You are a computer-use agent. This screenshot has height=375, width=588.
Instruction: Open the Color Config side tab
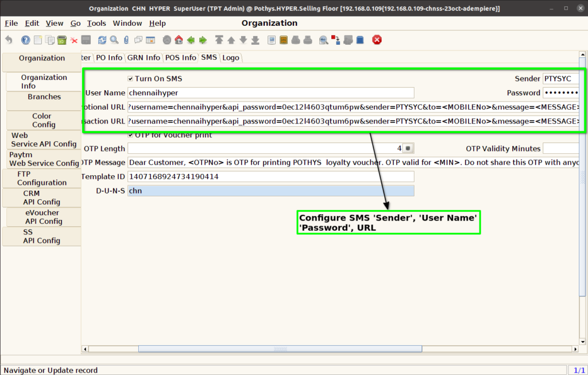pos(44,121)
